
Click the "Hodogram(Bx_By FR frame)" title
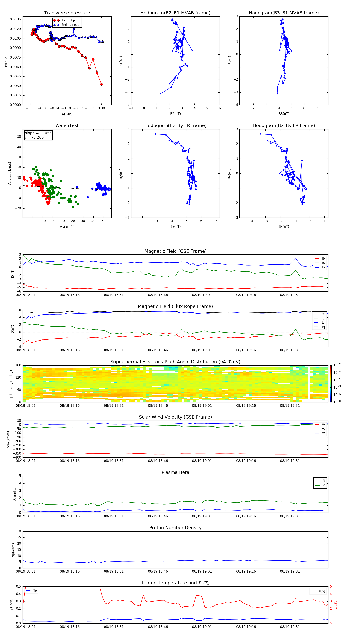(x=284, y=125)
